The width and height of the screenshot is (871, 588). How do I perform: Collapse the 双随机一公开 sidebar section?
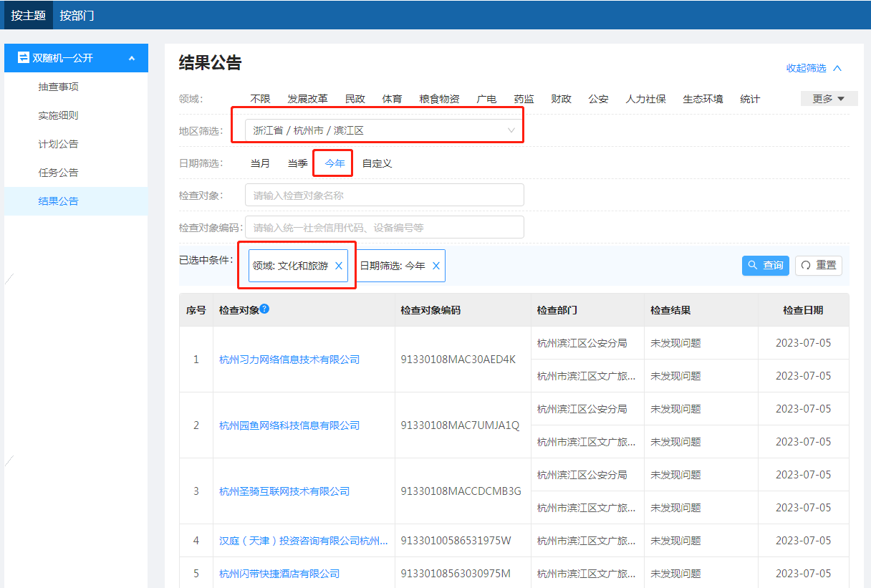point(132,58)
